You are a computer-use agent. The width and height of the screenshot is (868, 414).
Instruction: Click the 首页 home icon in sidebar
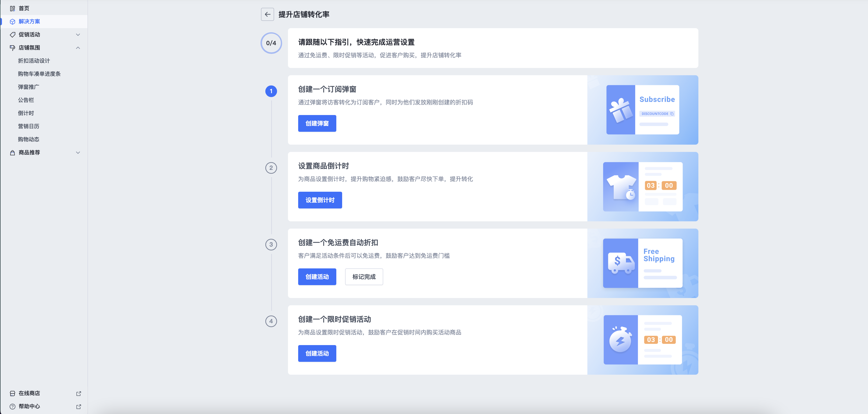12,8
